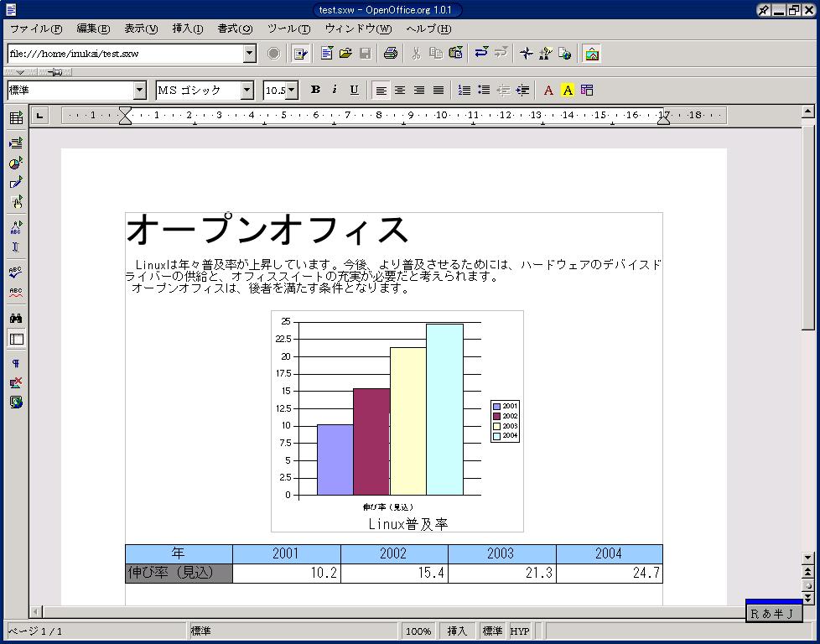Image resolution: width=820 pixels, height=644 pixels.
Task: Click the tab stop type selector on ruler
Action: [x=39, y=116]
